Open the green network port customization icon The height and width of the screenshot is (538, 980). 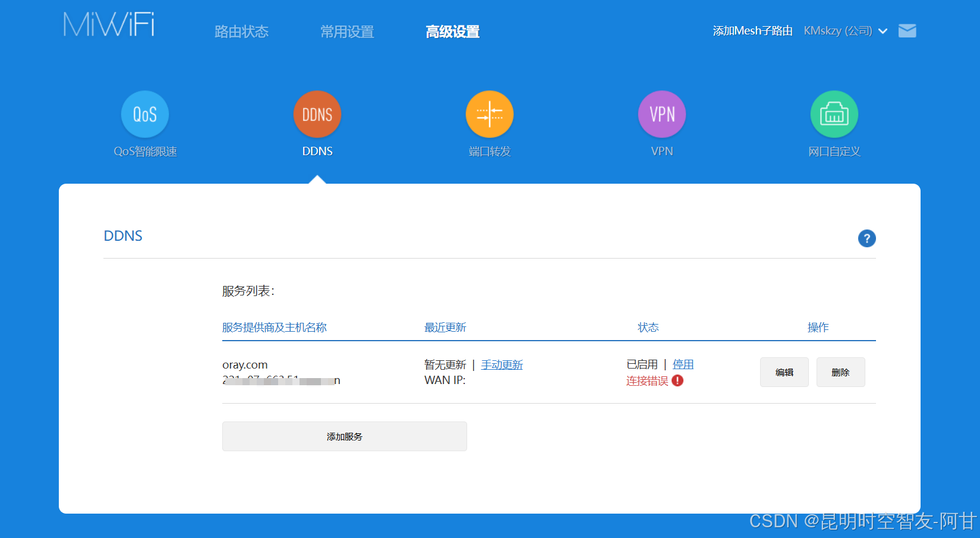tap(834, 114)
